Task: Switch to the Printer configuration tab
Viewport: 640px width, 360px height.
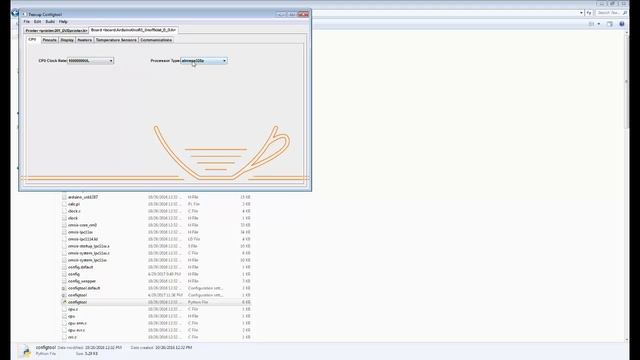Action: tap(56, 31)
